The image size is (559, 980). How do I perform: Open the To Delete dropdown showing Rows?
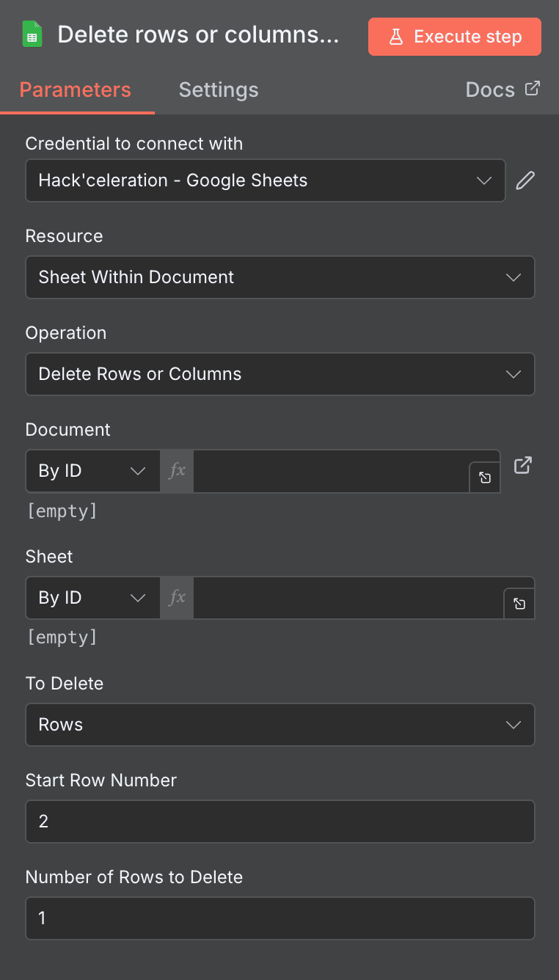(x=279, y=724)
